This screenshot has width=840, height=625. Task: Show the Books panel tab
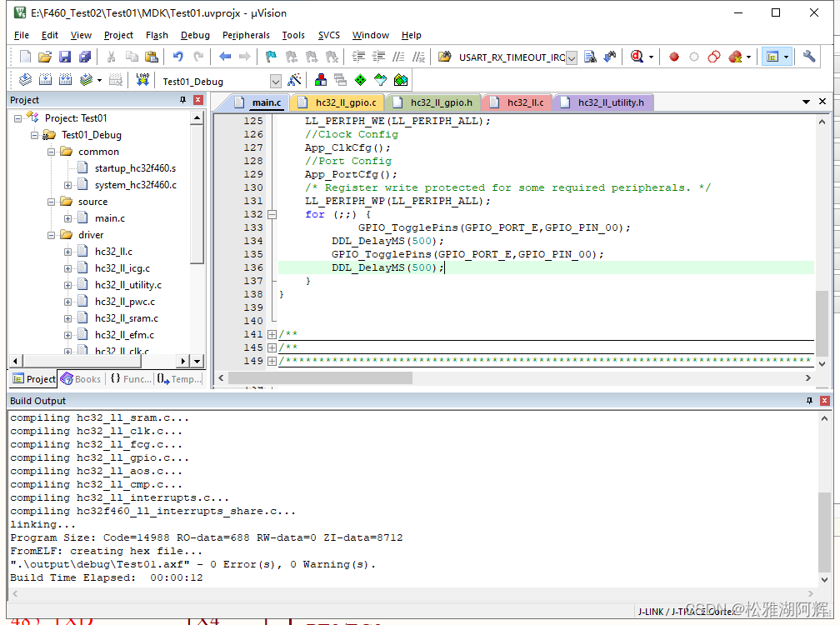pos(82,378)
